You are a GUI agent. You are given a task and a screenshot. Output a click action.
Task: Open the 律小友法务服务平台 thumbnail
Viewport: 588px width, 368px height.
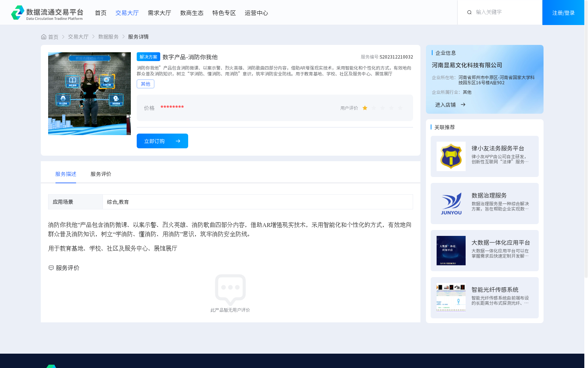click(x=451, y=156)
